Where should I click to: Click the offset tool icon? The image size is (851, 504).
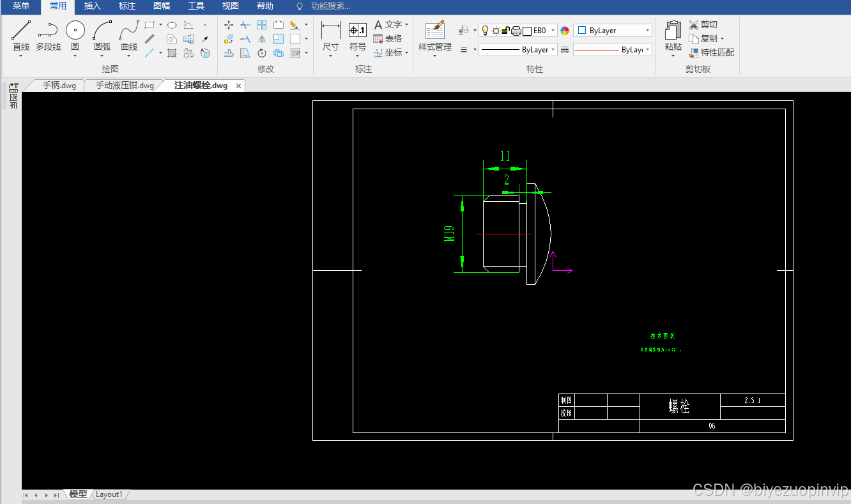tap(229, 53)
